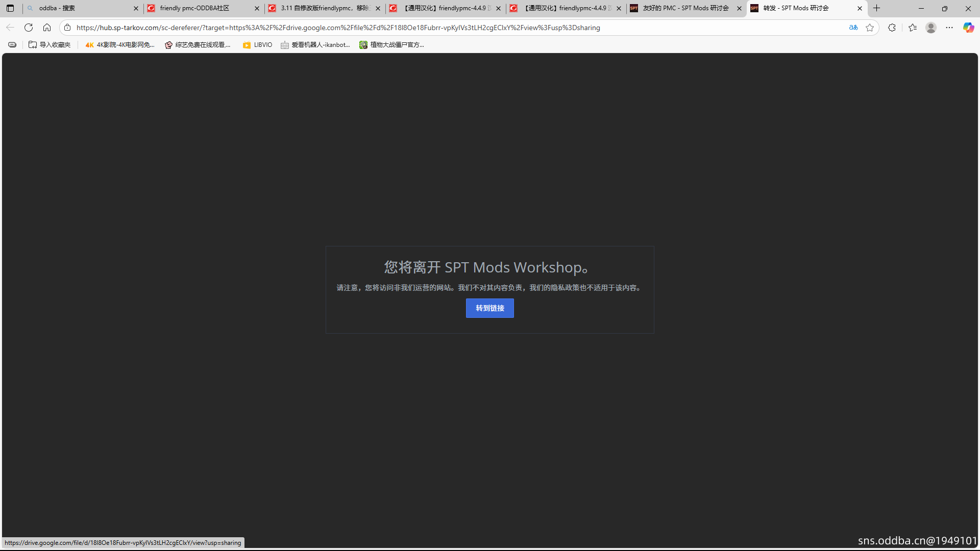Open the tab actions menu icon
980x551 pixels.
pyautogui.click(x=10, y=8)
